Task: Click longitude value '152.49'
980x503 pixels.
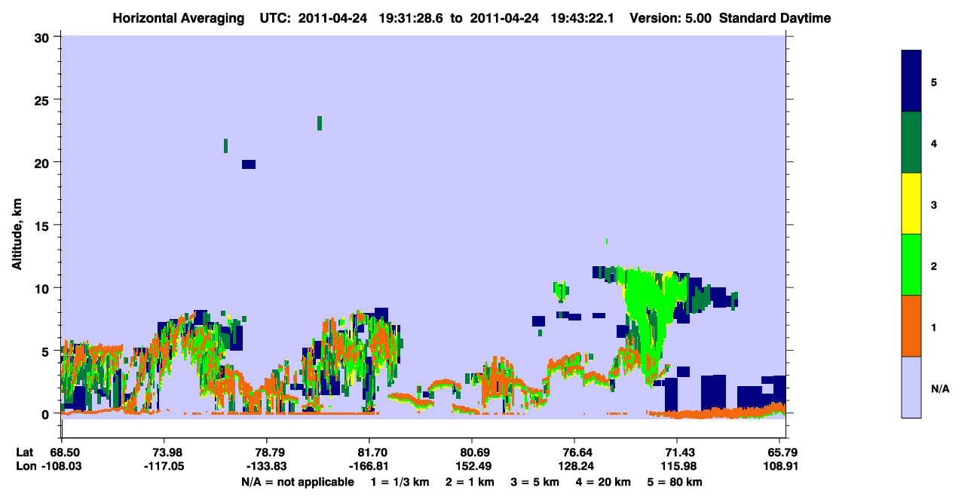Action: pos(472,467)
